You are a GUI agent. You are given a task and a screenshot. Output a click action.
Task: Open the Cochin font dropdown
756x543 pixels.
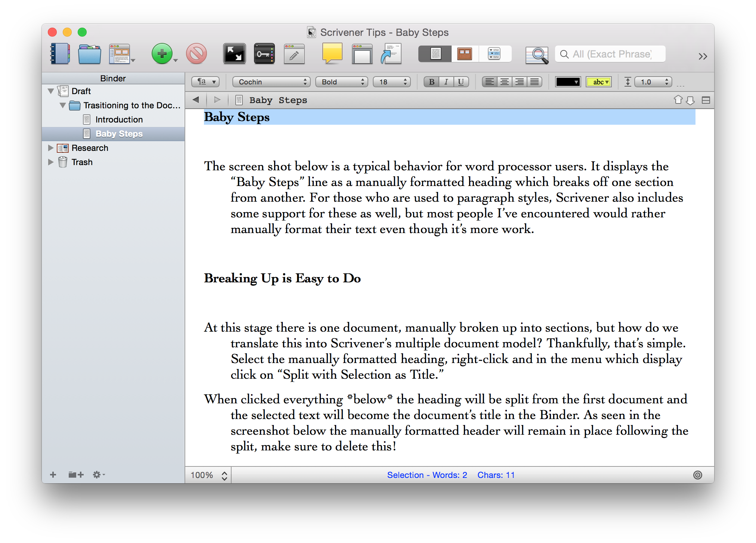coord(271,82)
